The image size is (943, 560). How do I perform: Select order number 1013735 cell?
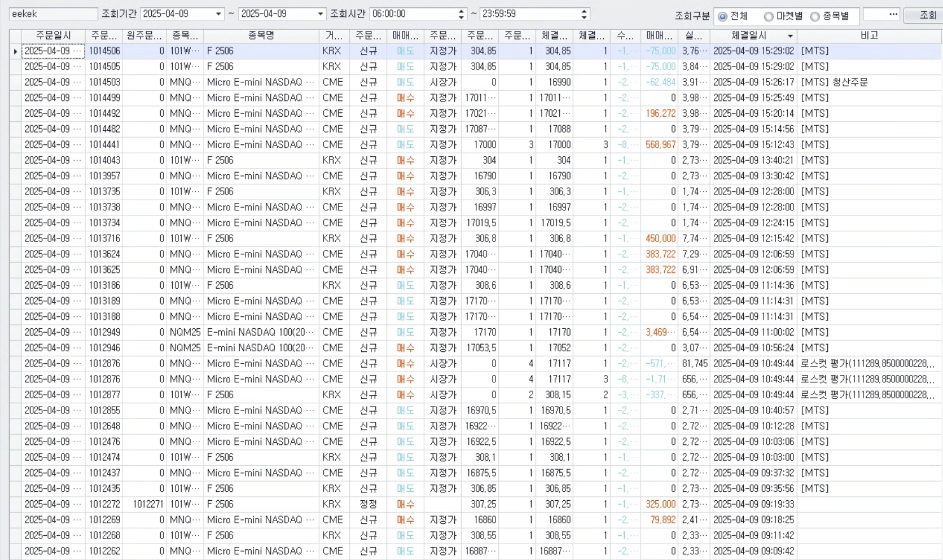click(x=104, y=192)
